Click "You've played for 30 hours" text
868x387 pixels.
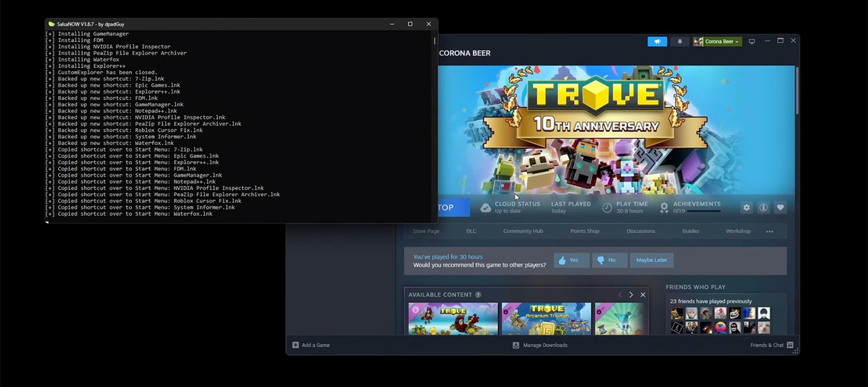(x=448, y=256)
